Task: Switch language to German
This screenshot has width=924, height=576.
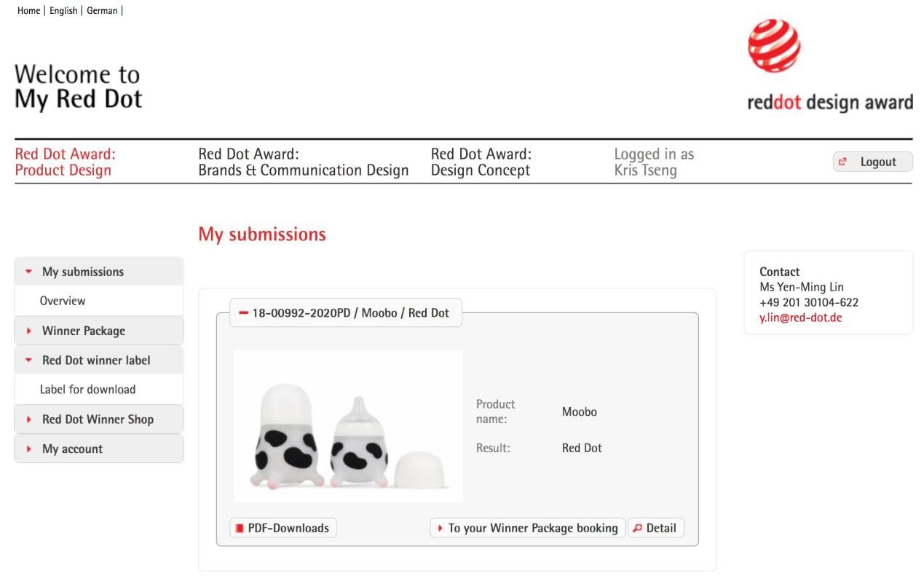Action: pos(102,11)
